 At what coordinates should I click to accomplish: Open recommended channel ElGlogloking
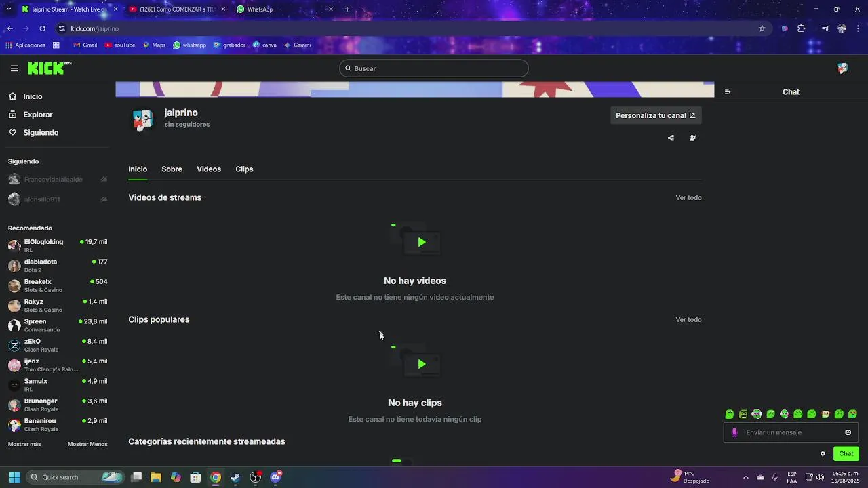[58, 245]
